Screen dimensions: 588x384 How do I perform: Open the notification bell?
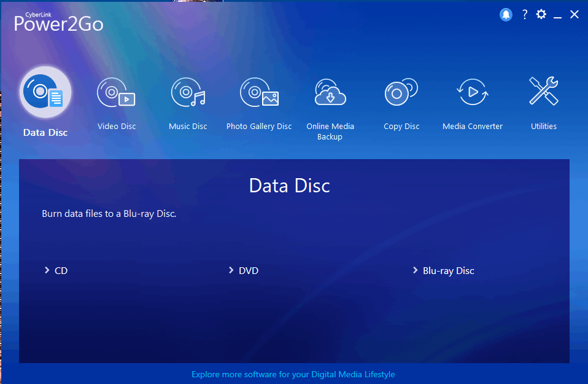click(505, 14)
